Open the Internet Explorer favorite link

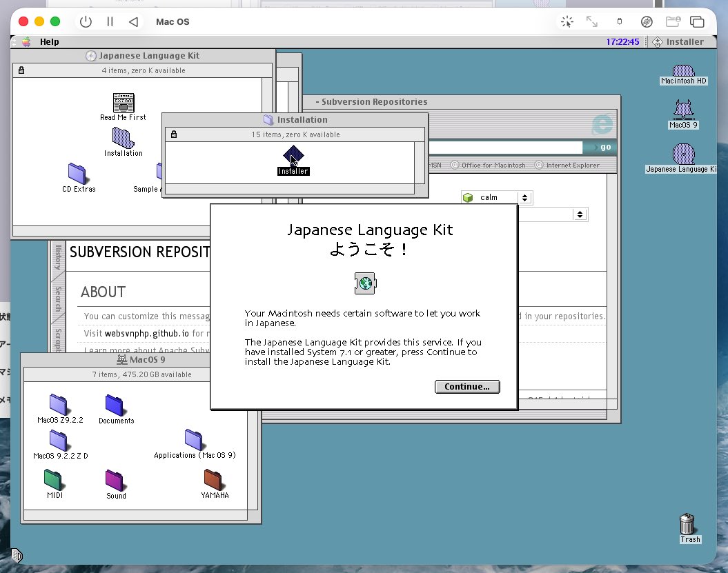567,165
